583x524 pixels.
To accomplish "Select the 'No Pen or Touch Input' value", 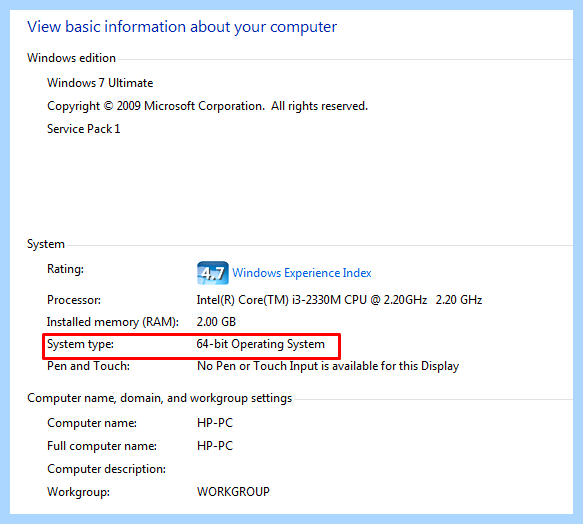I will tap(328, 366).
